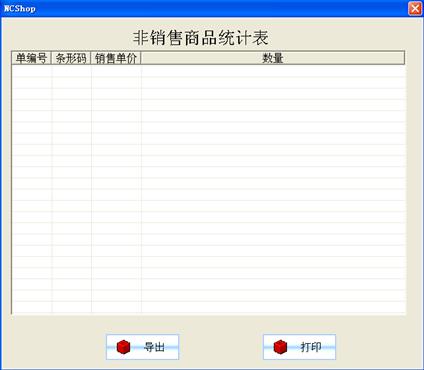This screenshot has width=424, height=370.
Task: Click the red cube icon beside 打印
Action: coord(280,347)
